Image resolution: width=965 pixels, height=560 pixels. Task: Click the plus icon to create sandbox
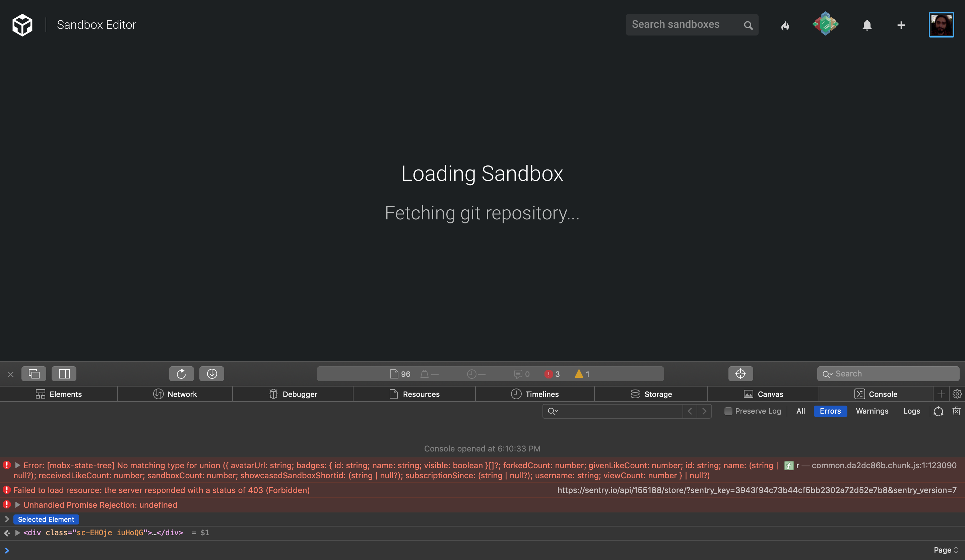pos(901,25)
